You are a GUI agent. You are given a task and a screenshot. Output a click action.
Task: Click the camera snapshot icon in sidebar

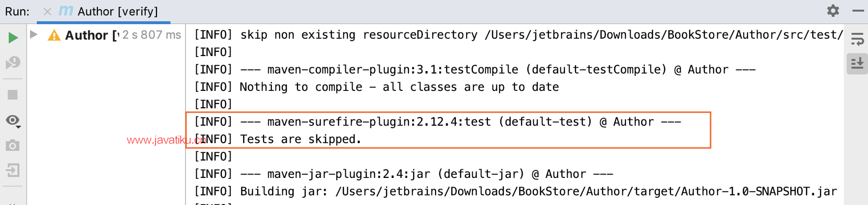click(x=13, y=145)
